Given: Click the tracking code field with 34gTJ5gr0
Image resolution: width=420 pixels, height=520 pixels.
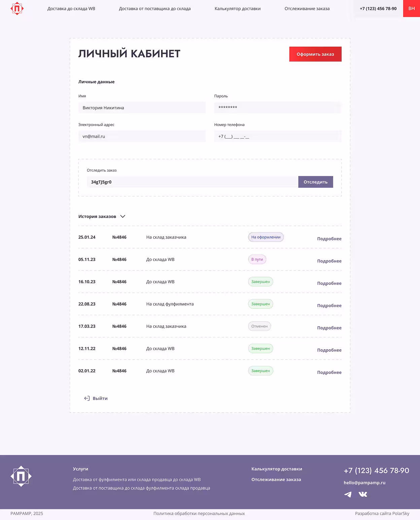Looking at the screenshot, I should 192,182.
